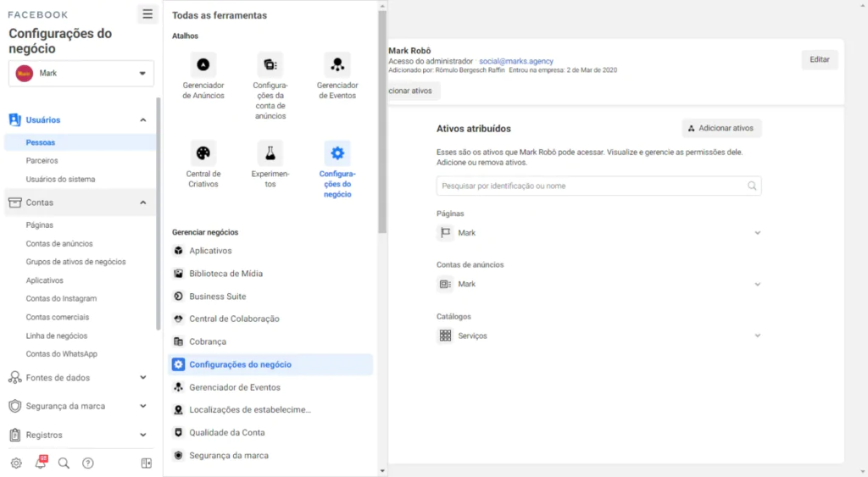Expand the Mark ad account row

[757, 284]
